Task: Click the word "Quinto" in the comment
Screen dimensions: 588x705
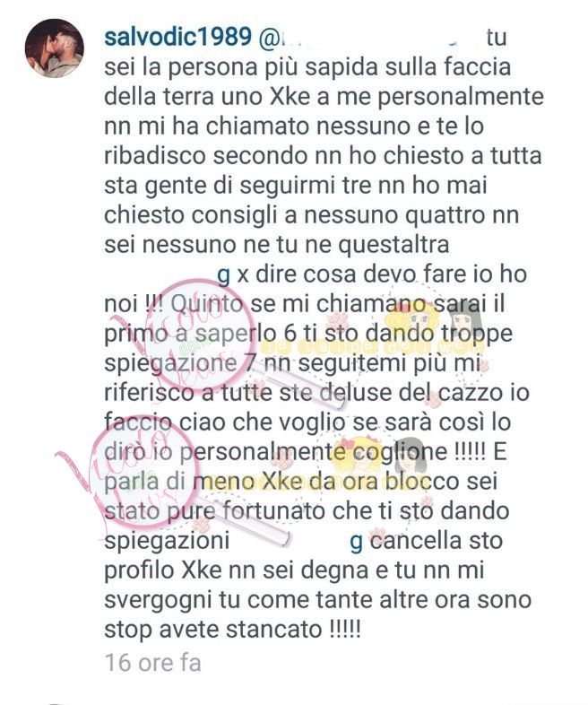Action: [x=207, y=304]
